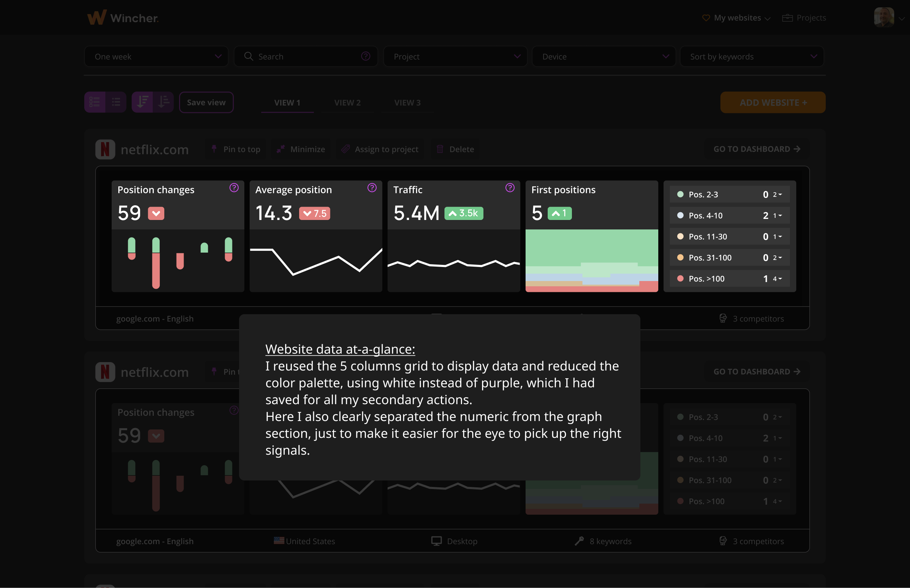Toggle the descending sort order button

[x=143, y=102]
